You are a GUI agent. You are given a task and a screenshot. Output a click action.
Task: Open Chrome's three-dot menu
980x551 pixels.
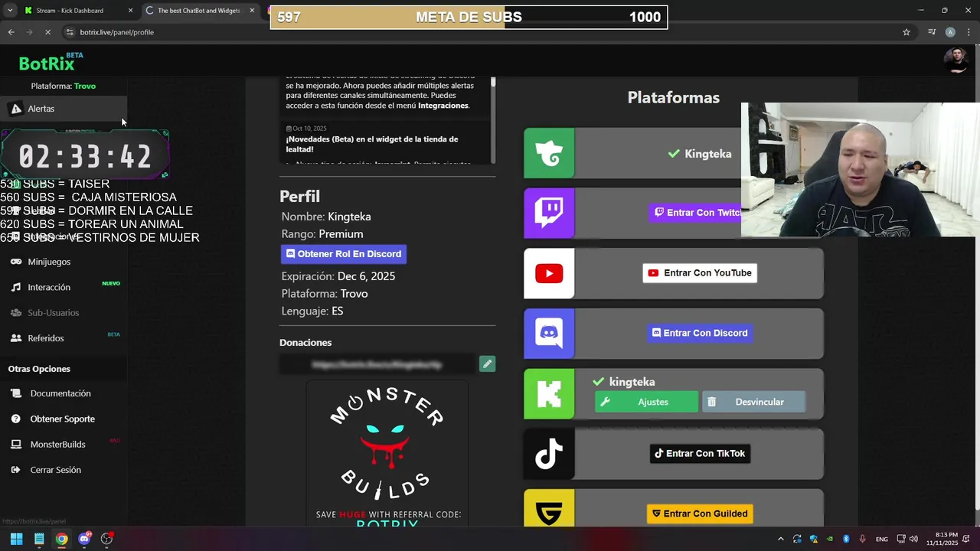tap(969, 32)
